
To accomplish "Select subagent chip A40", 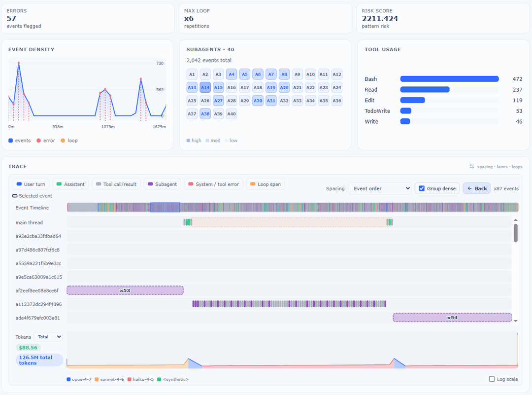I will 232,114.
